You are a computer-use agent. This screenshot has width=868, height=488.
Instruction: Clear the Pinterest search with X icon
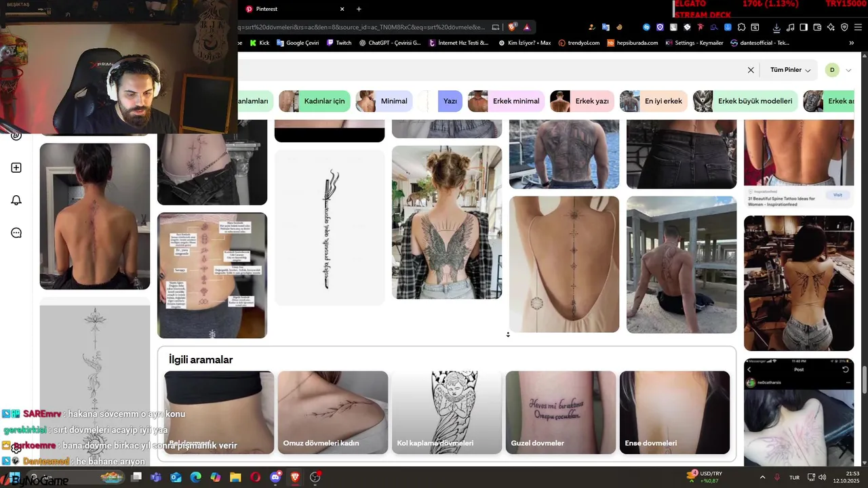tap(751, 70)
